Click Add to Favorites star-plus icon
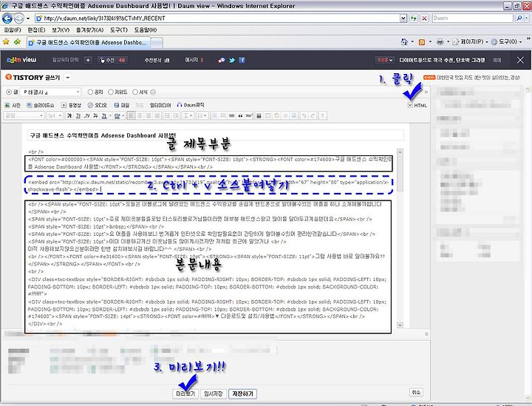This screenshot has height=406, width=532. [x=17, y=41]
